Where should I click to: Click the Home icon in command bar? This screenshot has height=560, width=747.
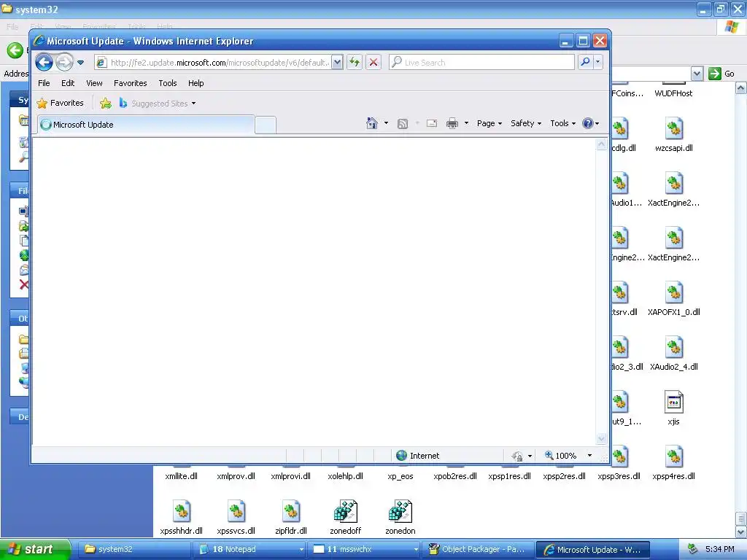[x=371, y=123]
